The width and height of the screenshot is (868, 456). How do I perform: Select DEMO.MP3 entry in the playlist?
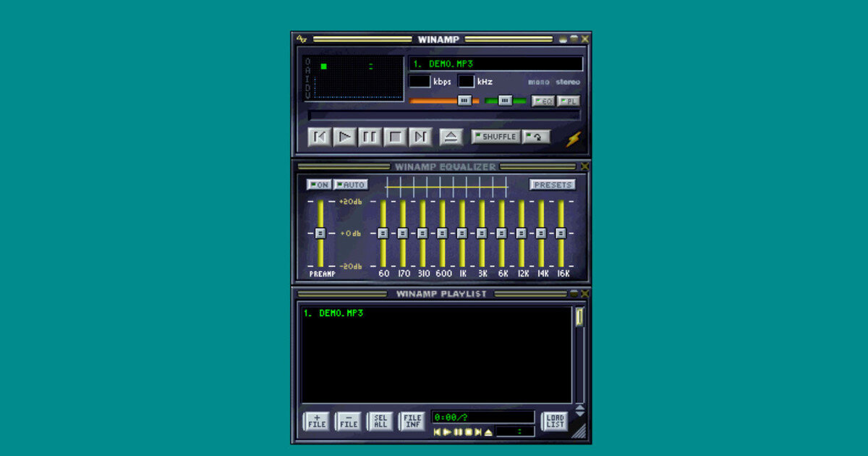[333, 313]
